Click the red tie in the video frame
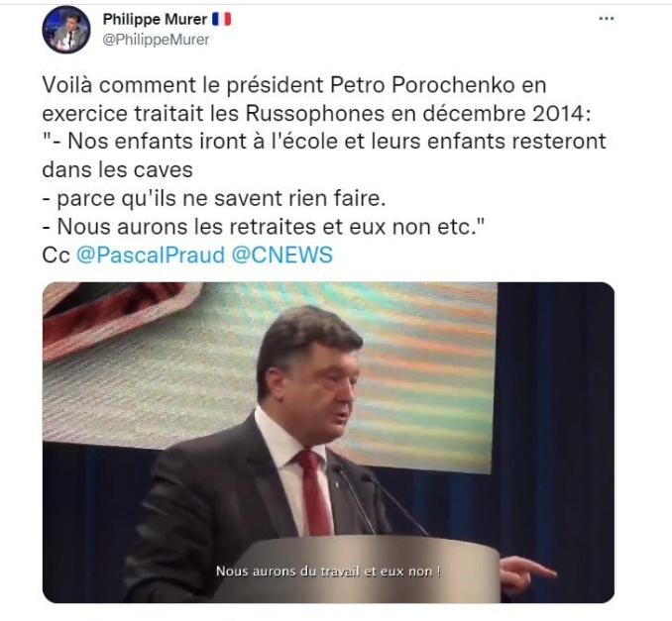 [313, 492]
